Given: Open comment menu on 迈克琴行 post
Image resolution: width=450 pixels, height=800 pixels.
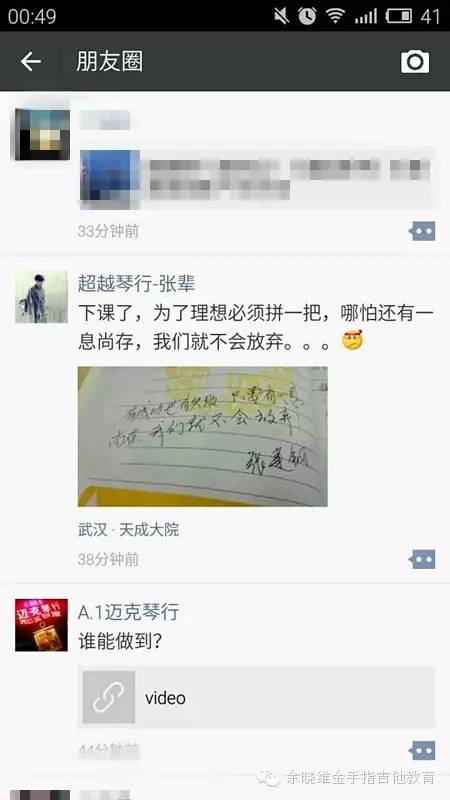Looking at the screenshot, I should pos(422,751).
